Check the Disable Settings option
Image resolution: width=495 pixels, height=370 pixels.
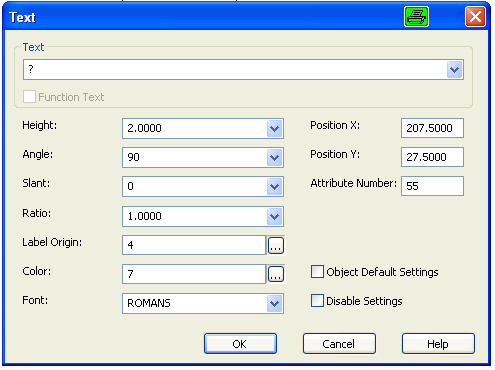[317, 301]
